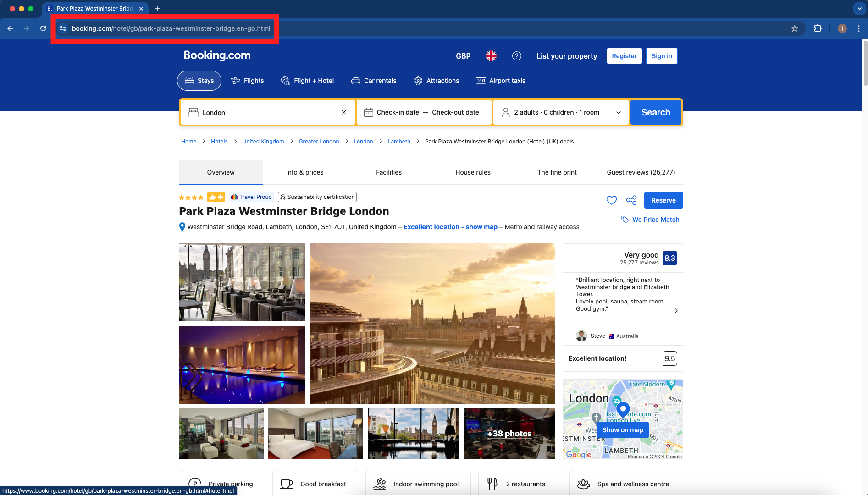This screenshot has height=495, width=868.
Task: Go to United Kingdom breadcrumb
Action: click(263, 142)
